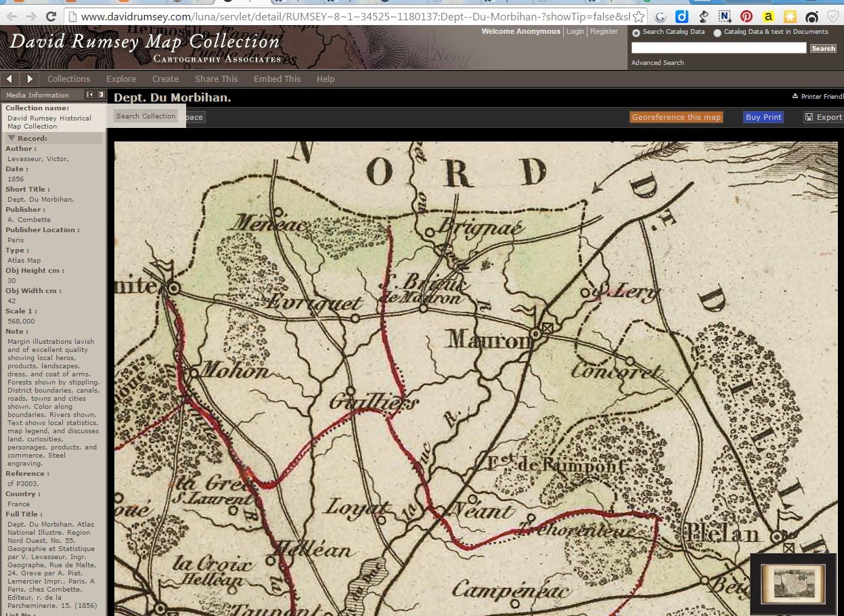Open the Advanced Search link

point(657,62)
